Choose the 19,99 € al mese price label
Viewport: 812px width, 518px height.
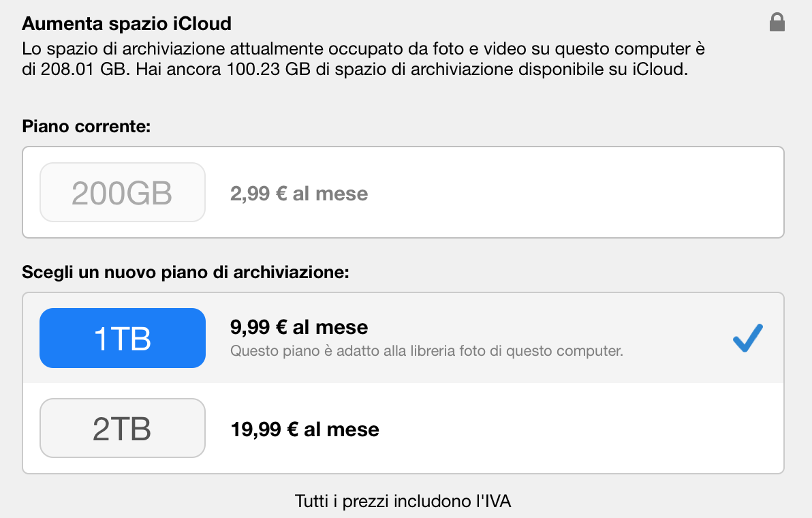coord(305,429)
